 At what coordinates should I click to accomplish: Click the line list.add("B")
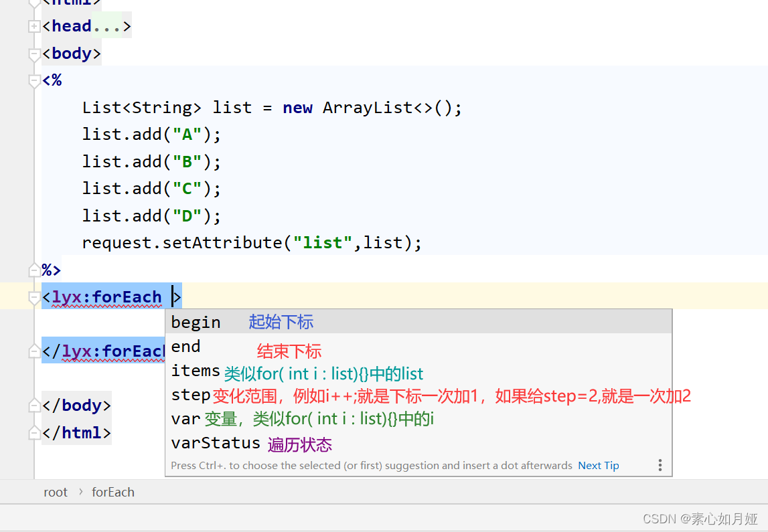pos(151,162)
